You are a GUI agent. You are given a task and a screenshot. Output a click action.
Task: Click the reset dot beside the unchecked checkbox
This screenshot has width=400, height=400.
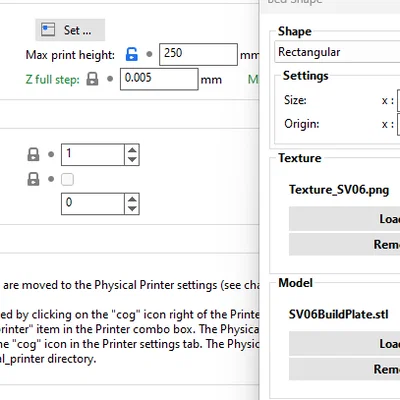tap(51, 179)
